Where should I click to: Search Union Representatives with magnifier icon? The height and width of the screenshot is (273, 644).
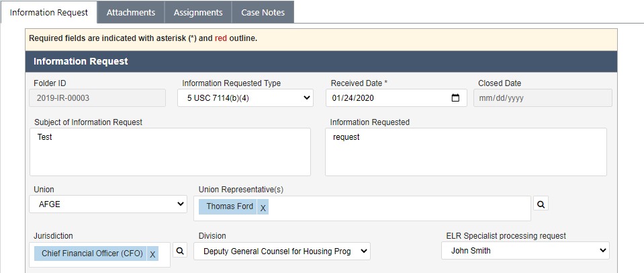[541, 204]
